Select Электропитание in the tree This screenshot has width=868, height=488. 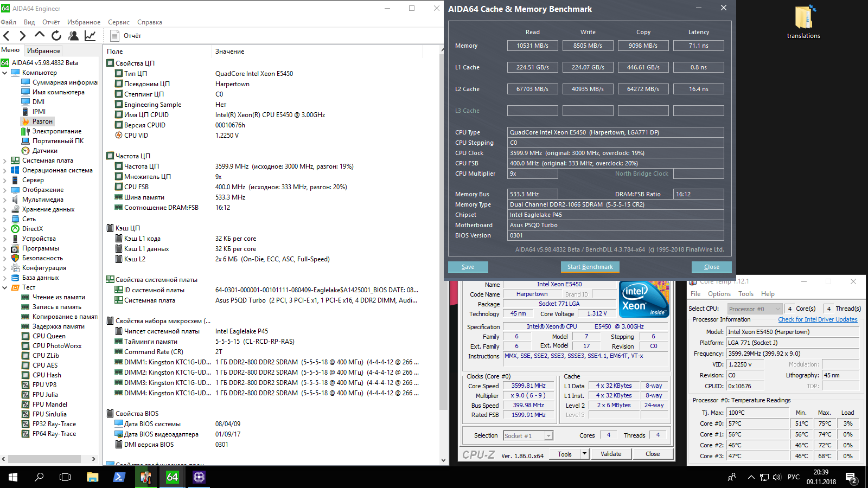57,131
